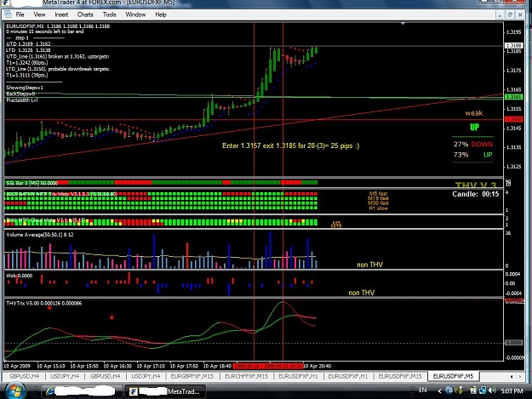Show hidden system tray icons
Screen dimensions: 532x399
pos(439,390)
